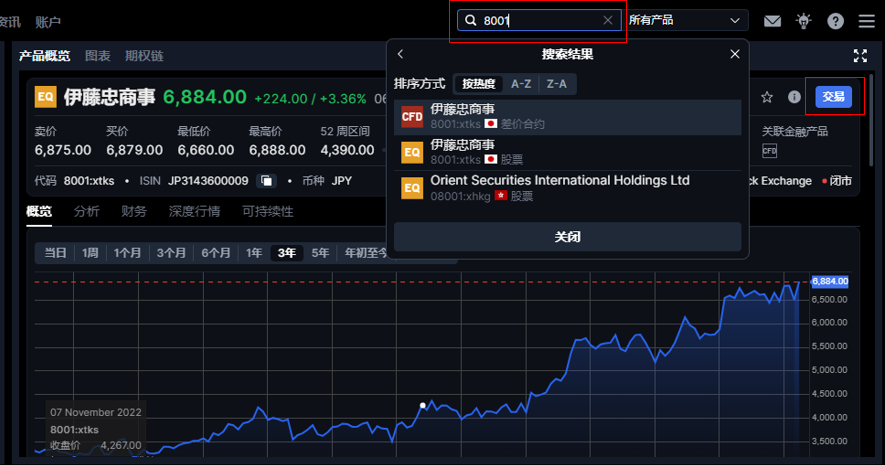The image size is (885, 465).
Task: Click EQ badge of Orient Securities result
Action: click(x=412, y=188)
